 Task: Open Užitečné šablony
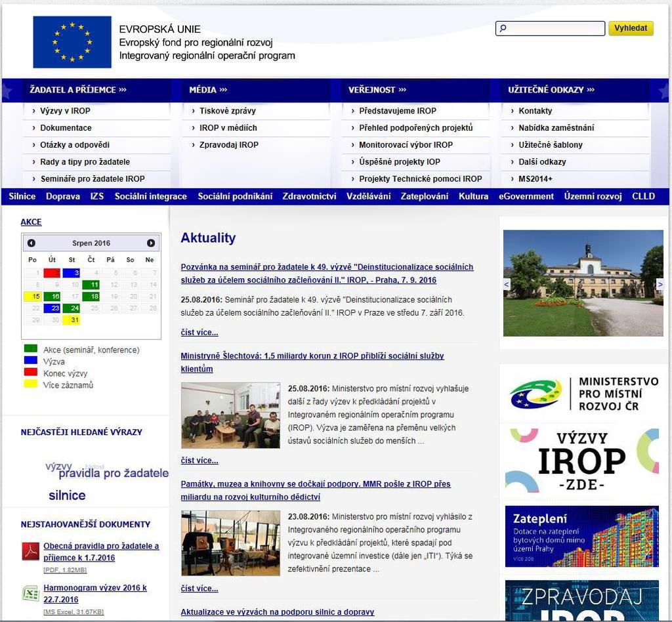pyautogui.click(x=551, y=145)
